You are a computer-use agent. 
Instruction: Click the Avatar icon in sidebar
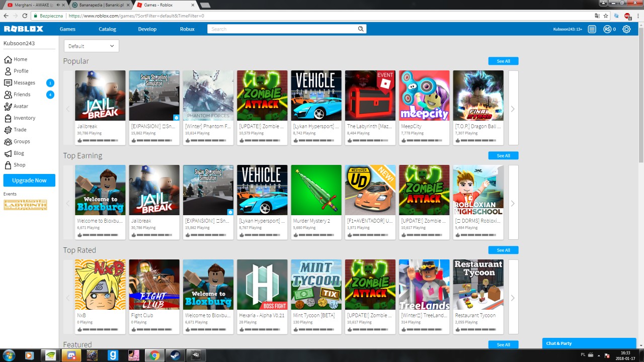[8, 106]
